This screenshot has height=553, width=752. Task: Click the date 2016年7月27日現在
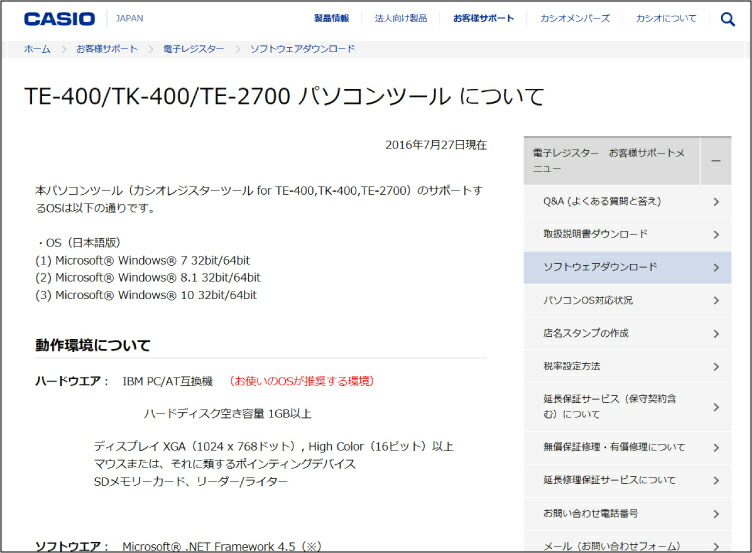[x=436, y=145]
